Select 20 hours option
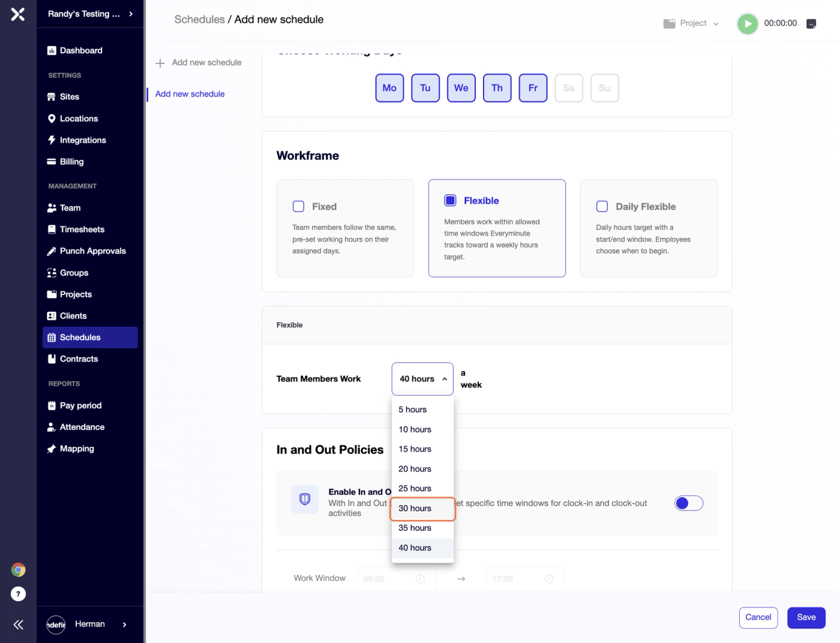Screen dimensions: 840x643 coord(422,469)
